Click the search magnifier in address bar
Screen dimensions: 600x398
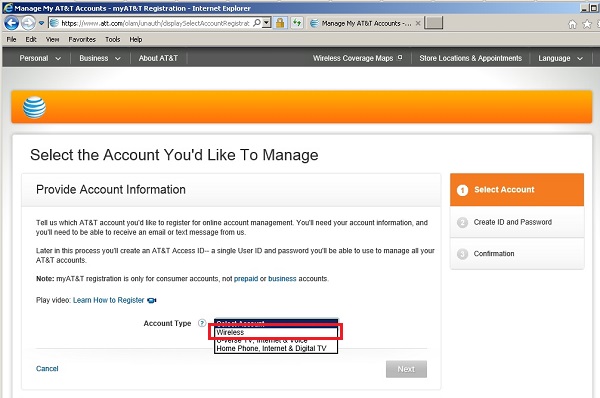click(x=257, y=23)
